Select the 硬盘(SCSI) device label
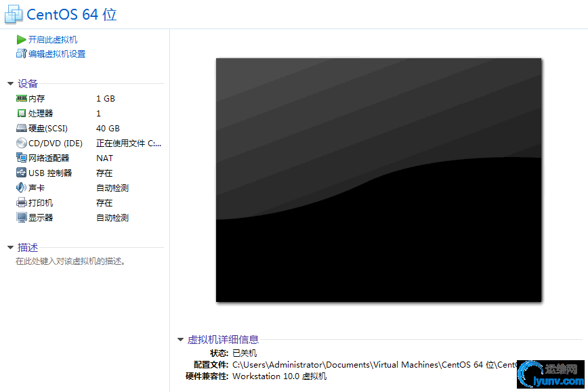This screenshot has height=392, width=588. [48, 129]
